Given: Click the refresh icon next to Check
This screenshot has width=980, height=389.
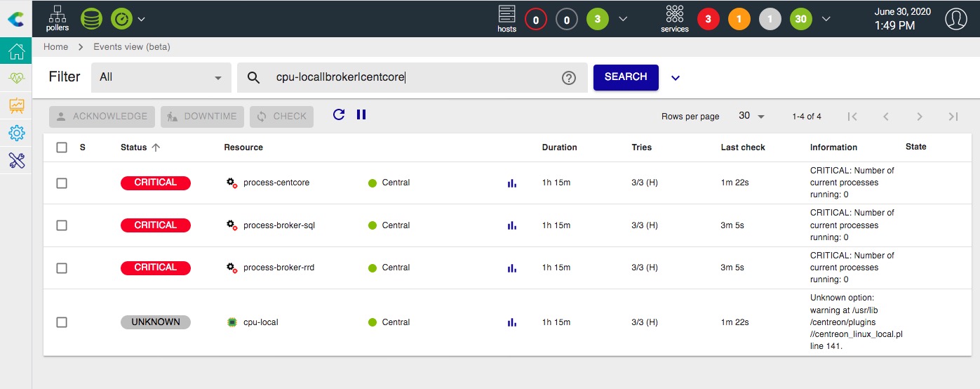Looking at the screenshot, I should [339, 114].
